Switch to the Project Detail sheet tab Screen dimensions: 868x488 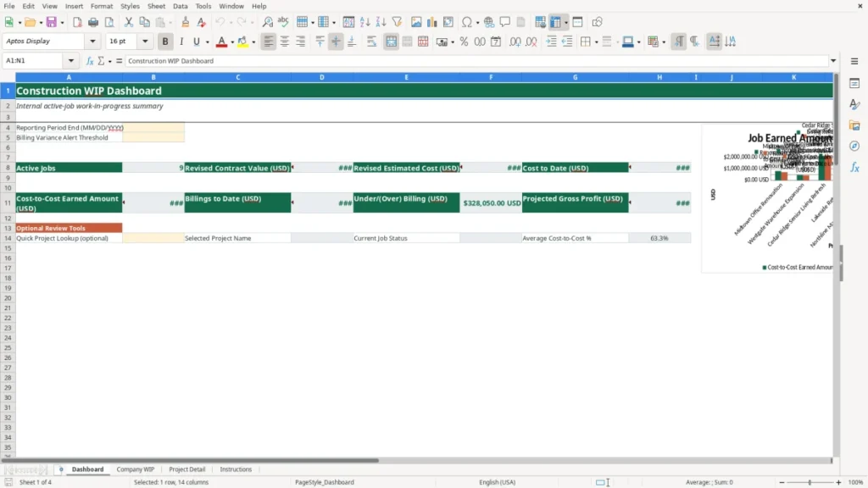point(187,469)
